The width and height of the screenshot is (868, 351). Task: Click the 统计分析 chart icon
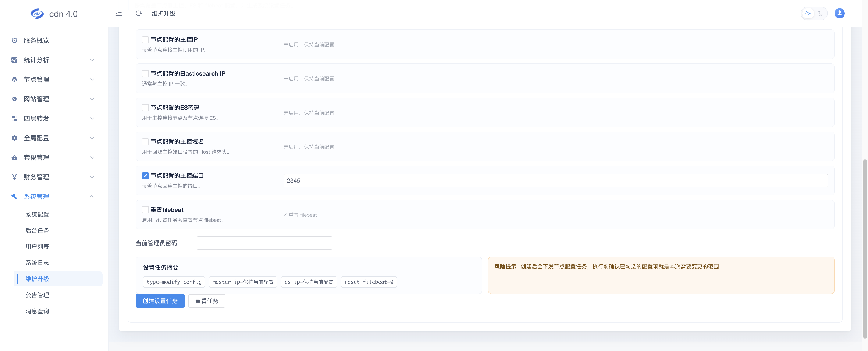[14, 60]
